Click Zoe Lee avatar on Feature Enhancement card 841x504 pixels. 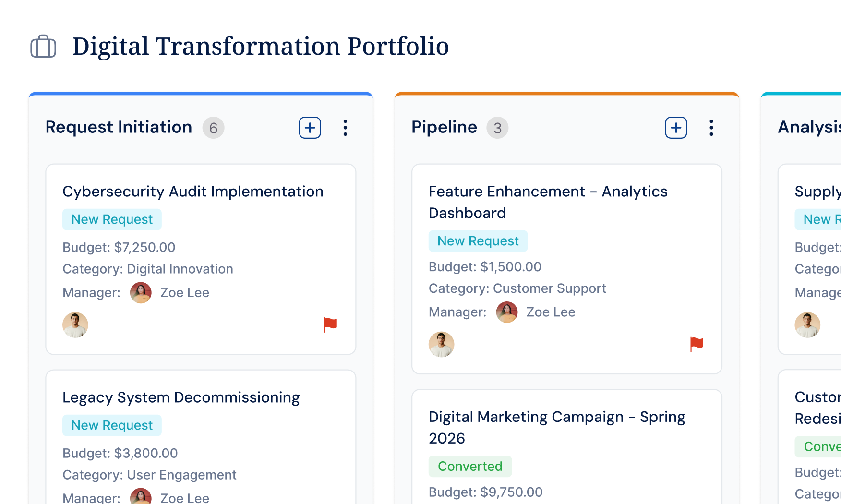507,312
